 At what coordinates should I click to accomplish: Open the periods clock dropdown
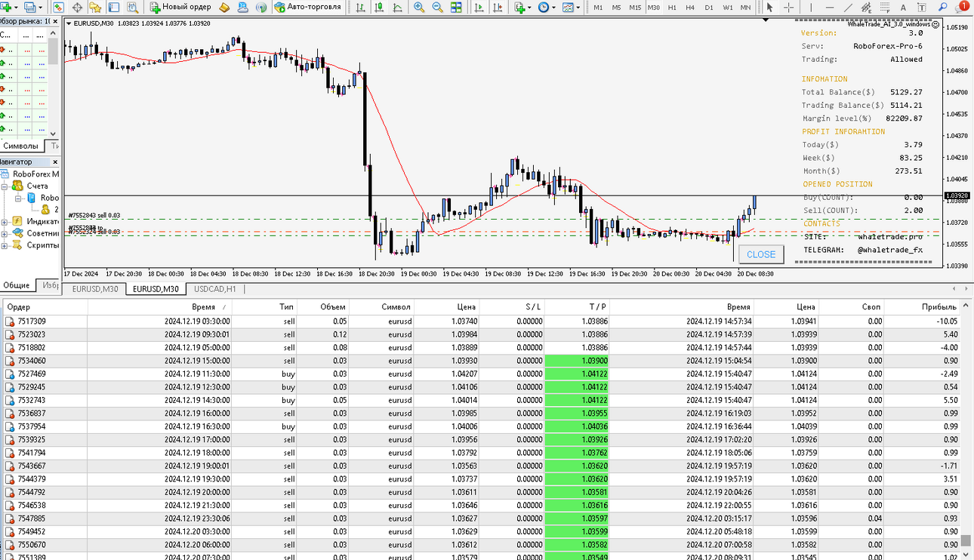[547, 8]
